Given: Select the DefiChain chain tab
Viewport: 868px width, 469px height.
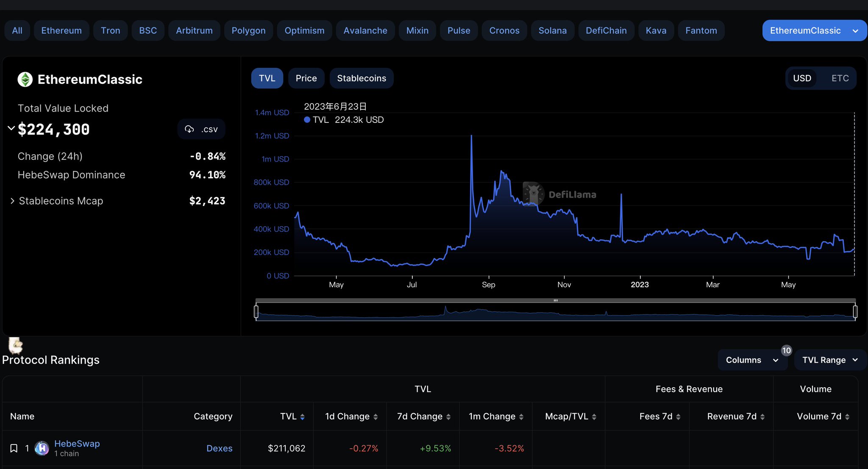Looking at the screenshot, I should click(x=606, y=31).
